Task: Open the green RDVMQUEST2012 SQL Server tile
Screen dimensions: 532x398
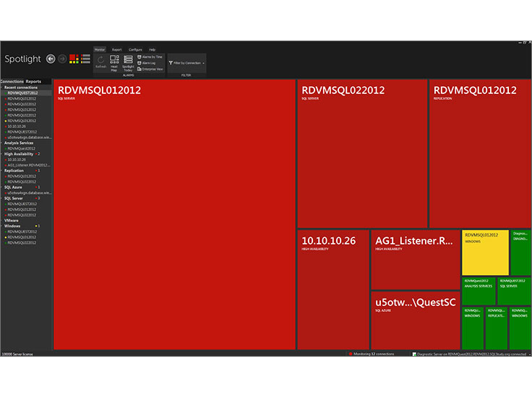Action: click(x=514, y=292)
